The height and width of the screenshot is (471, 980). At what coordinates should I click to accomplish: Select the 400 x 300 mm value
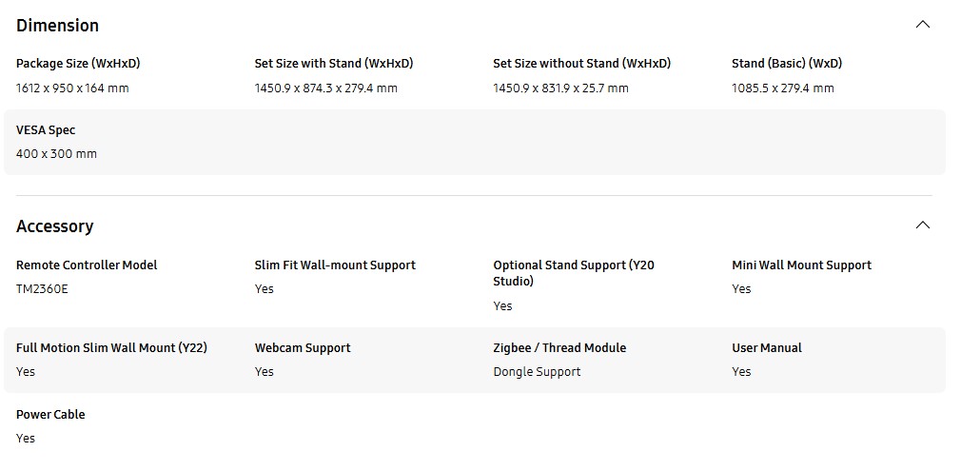click(x=56, y=153)
